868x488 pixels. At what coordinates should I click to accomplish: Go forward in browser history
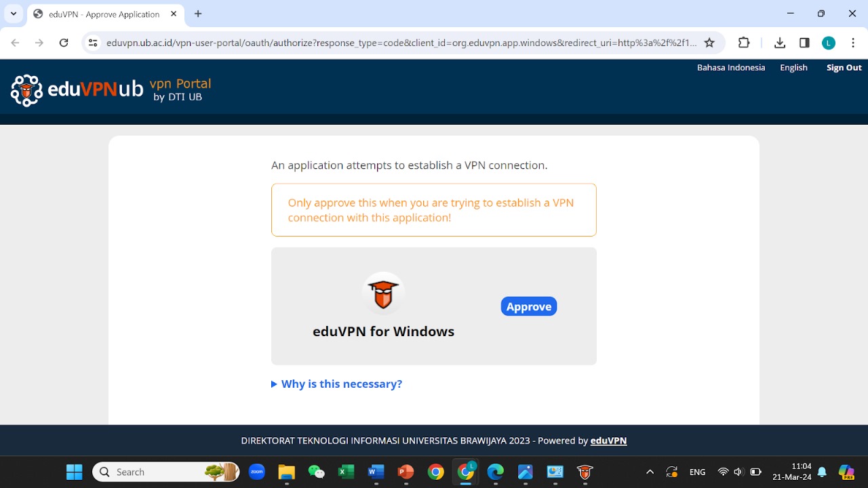point(39,43)
